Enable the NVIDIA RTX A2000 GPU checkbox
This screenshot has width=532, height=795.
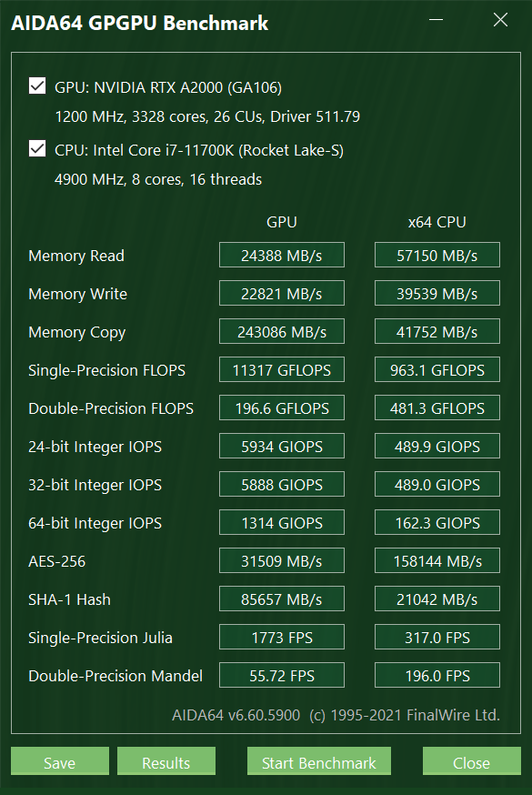(37, 86)
